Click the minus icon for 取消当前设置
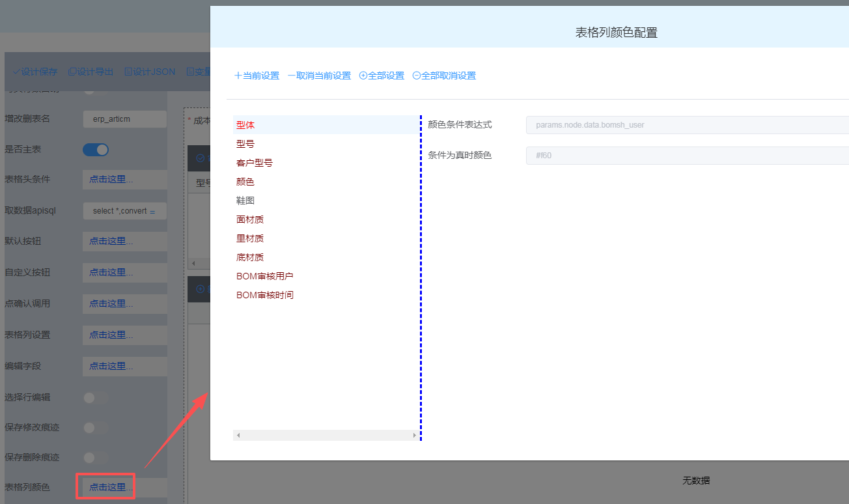Viewport: 849px width, 504px height. [292, 76]
